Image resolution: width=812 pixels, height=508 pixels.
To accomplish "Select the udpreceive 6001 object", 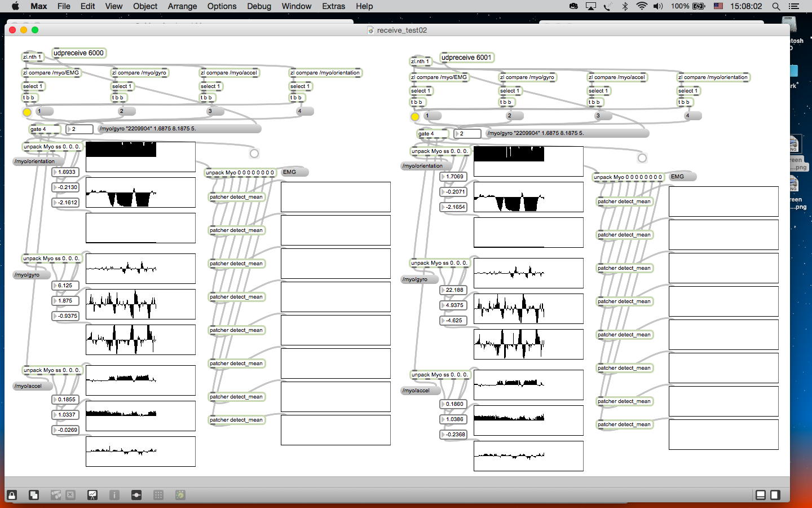I will tap(466, 58).
